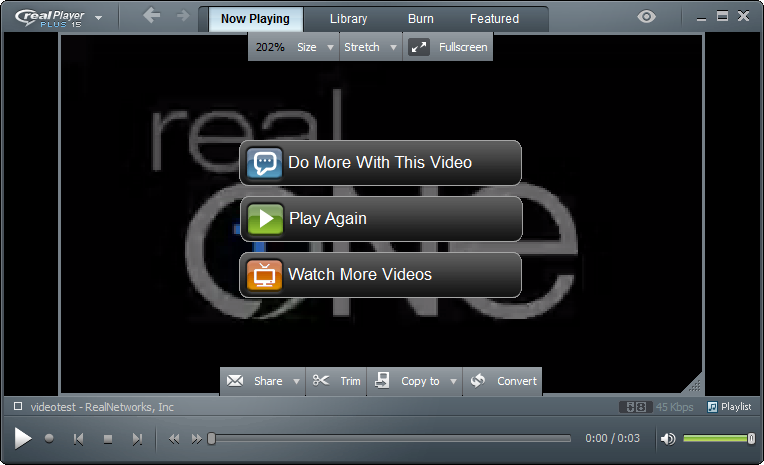Mute the audio with the speaker icon

click(x=668, y=438)
